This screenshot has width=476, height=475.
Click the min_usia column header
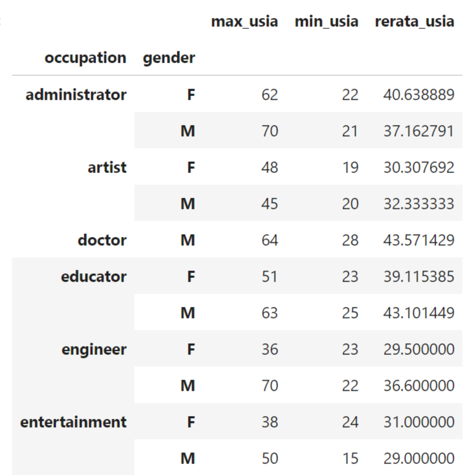click(326, 22)
